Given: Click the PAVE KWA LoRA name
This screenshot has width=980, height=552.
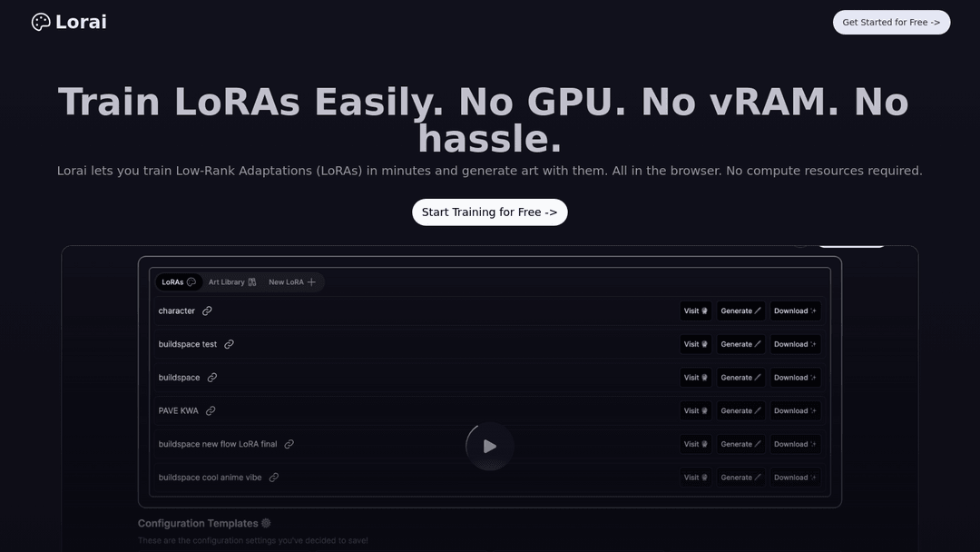Looking at the screenshot, I should 178,410.
